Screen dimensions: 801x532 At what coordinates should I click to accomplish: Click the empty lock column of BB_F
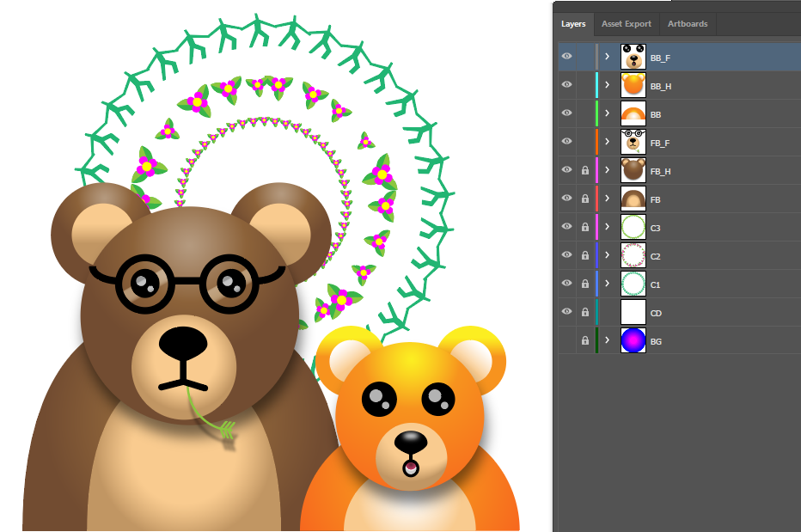pos(585,57)
